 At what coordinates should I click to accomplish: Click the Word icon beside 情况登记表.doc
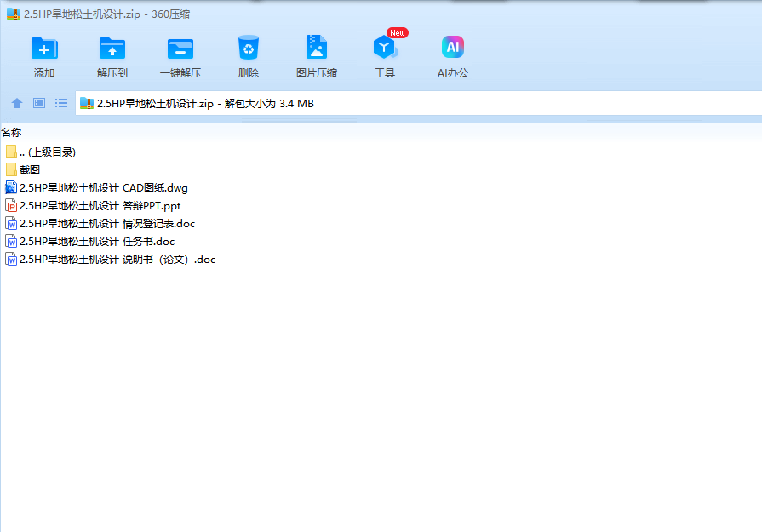(x=11, y=224)
